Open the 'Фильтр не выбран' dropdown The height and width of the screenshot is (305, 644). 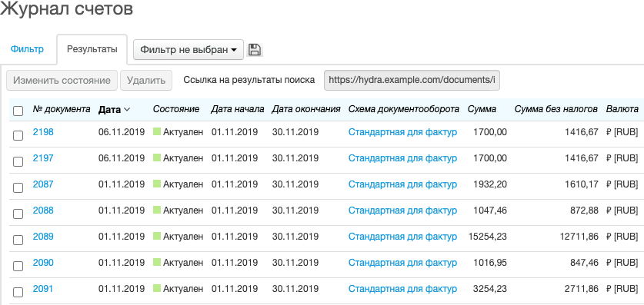click(189, 50)
